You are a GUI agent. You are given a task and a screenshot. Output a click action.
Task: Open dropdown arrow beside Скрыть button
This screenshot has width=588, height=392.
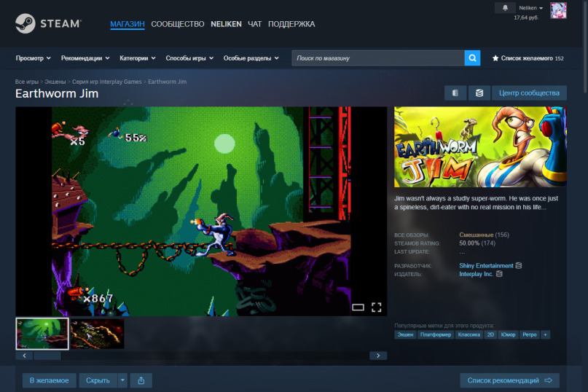(x=122, y=380)
